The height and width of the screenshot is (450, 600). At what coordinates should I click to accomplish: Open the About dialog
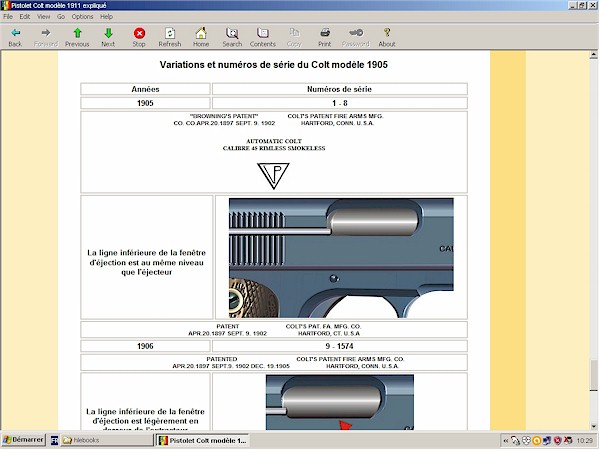point(387,37)
